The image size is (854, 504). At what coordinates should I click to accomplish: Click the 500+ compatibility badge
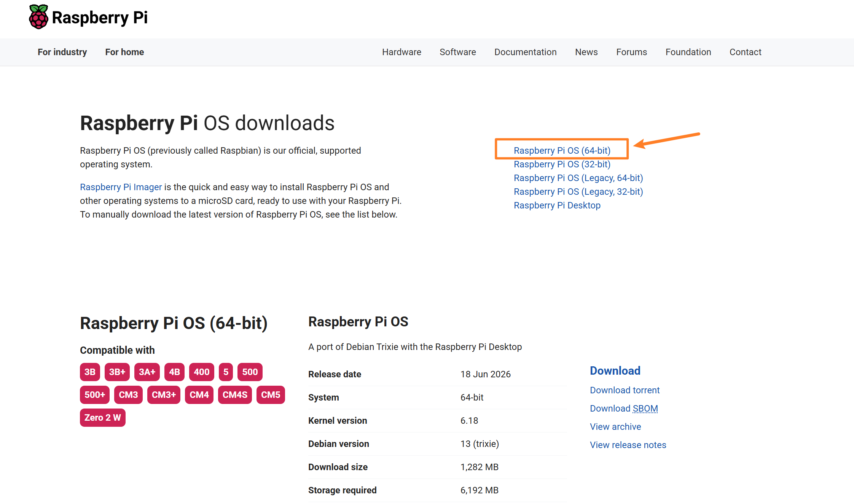95,395
